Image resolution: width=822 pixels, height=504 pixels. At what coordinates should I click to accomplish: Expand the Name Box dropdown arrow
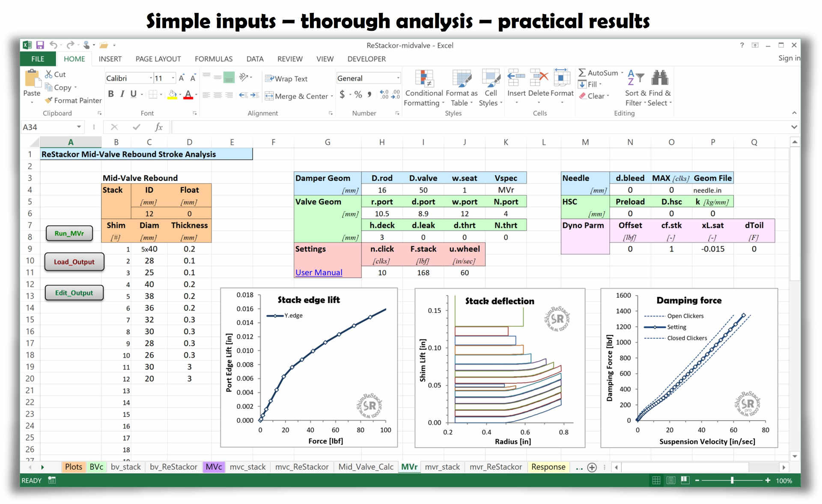pyautogui.click(x=79, y=127)
